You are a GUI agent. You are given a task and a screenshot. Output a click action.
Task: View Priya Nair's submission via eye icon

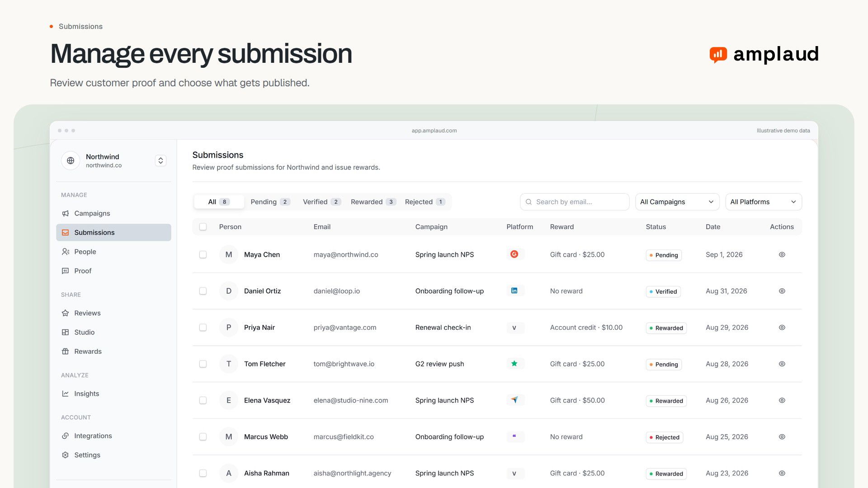coord(782,328)
